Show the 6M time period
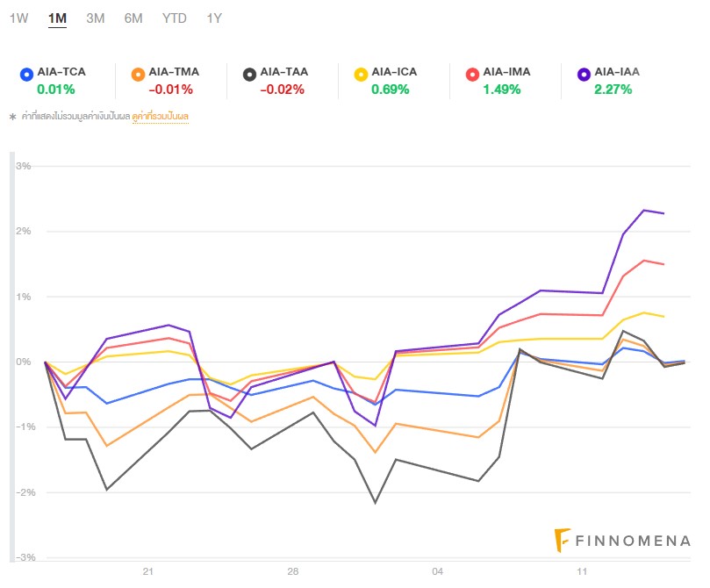The width and height of the screenshot is (710, 588). pyautogui.click(x=133, y=18)
